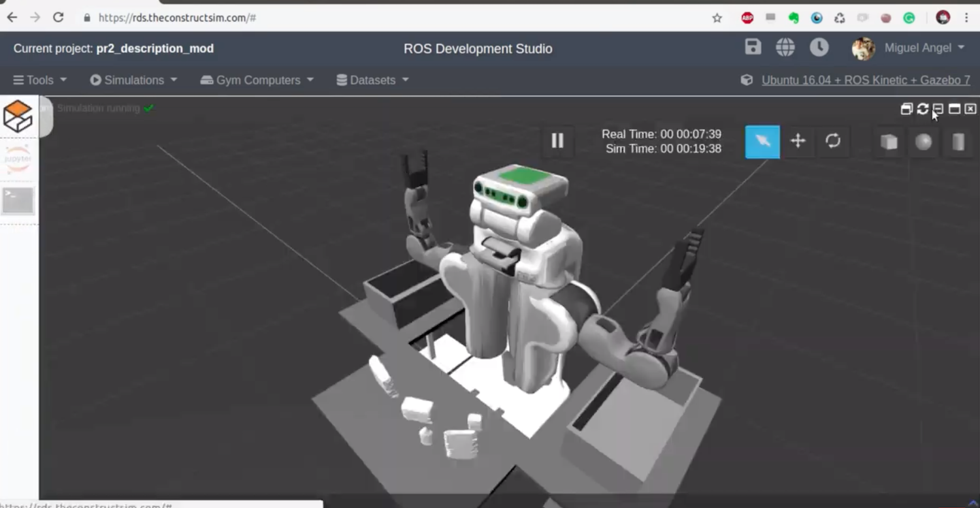Toggle the gray sidebar collapse handle
Viewport: 980px width, 508px height.
click(46, 118)
